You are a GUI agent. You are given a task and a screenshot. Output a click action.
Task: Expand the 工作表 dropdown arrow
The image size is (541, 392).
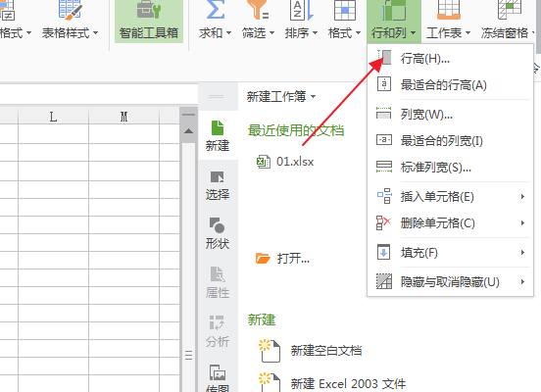point(467,33)
